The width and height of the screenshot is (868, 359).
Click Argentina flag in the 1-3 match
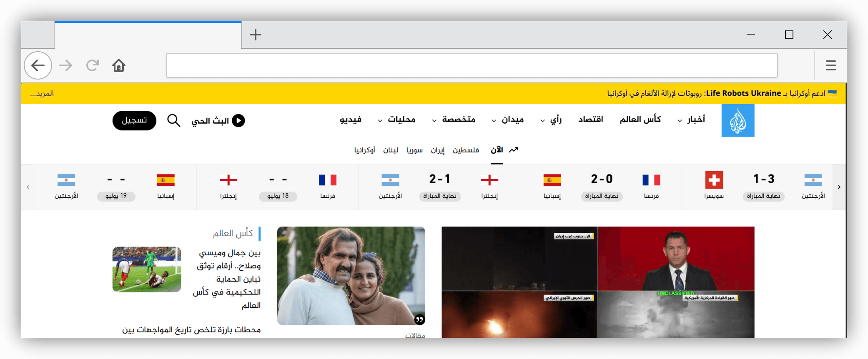click(813, 180)
